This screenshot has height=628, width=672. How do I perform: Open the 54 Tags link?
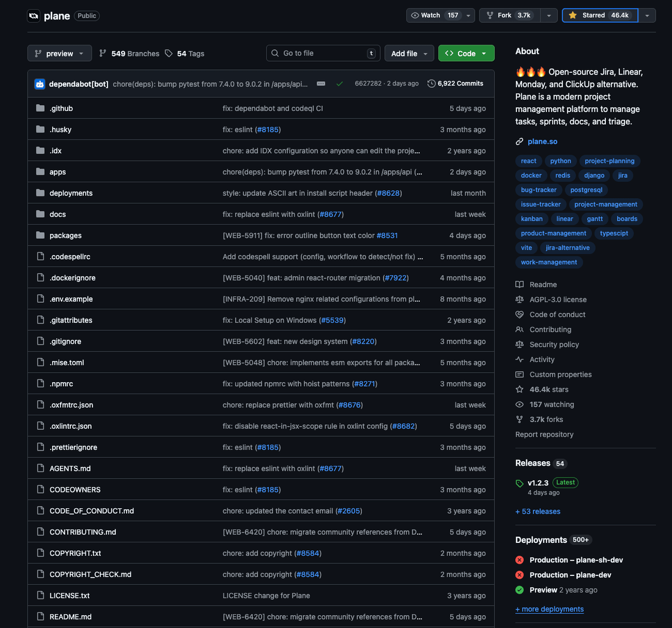coord(185,53)
